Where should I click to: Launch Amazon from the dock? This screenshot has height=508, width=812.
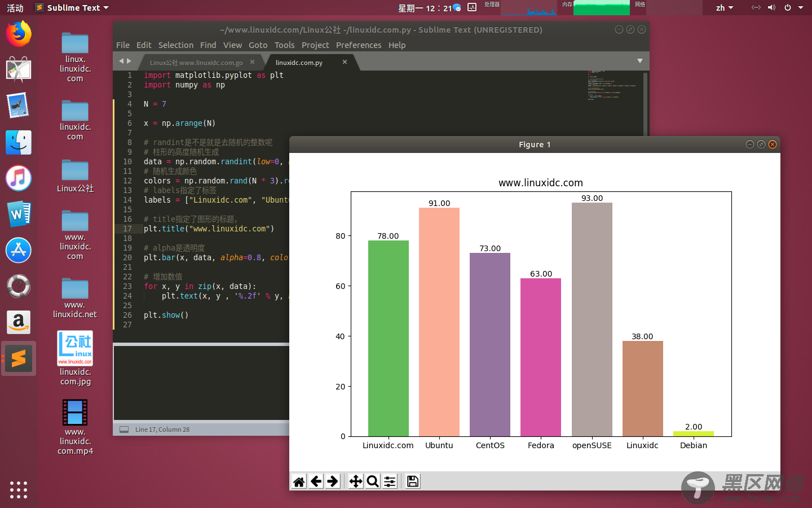coord(19,323)
